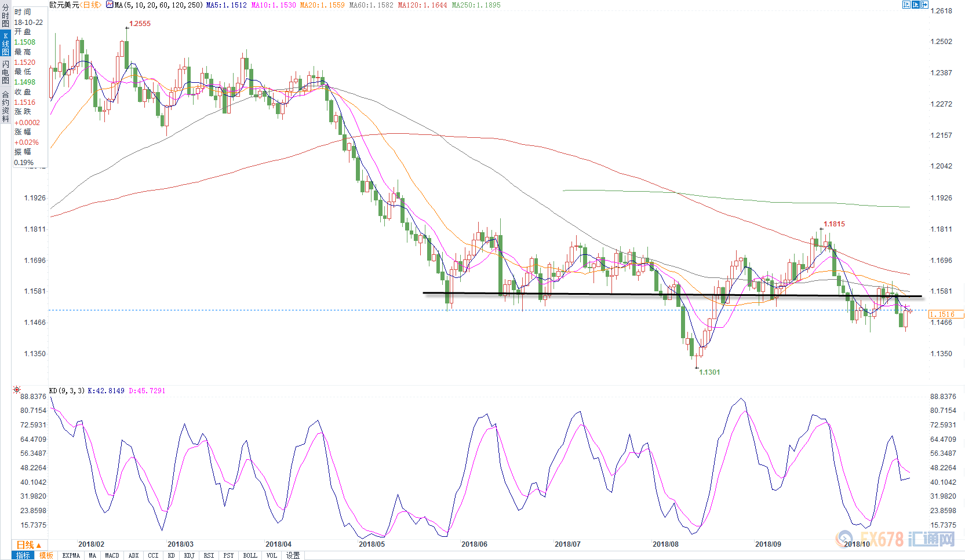Image resolution: width=965 pixels, height=560 pixels.
Task: Switch to the 分时图 side tab
Action: [x=5, y=16]
